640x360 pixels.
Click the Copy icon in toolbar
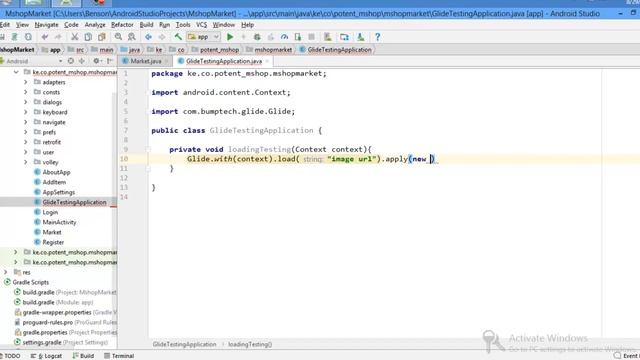(88, 37)
